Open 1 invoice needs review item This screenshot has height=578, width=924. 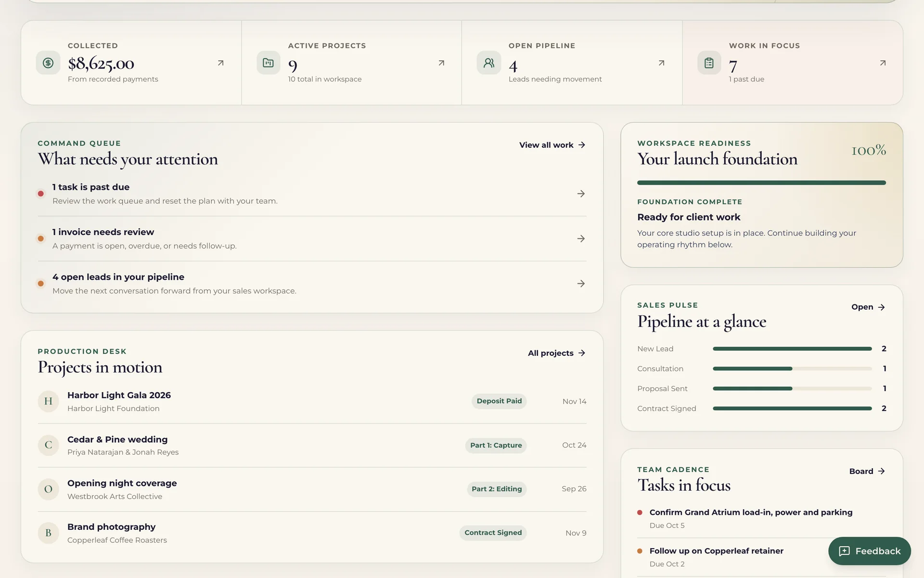[312, 239]
